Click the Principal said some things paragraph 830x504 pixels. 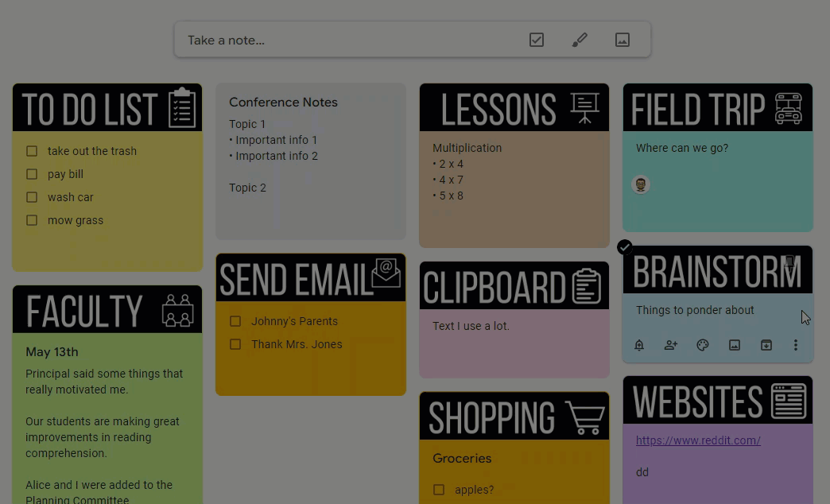[x=104, y=382]
